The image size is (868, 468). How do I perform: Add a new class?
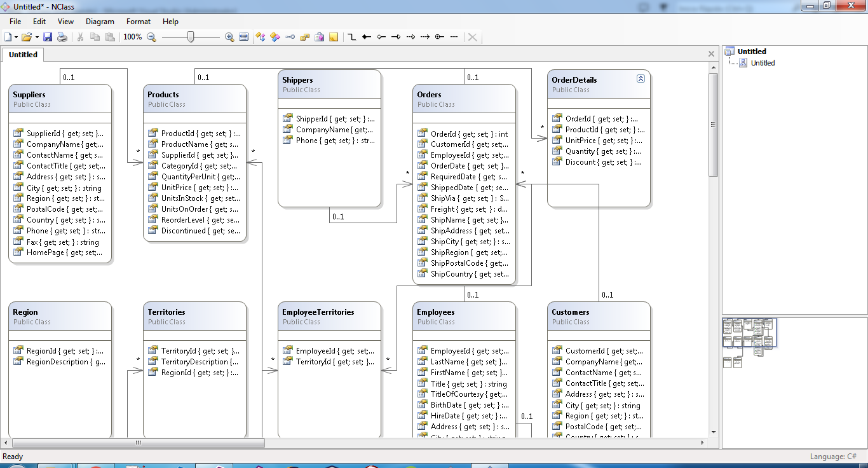click(x=261, y=37)
